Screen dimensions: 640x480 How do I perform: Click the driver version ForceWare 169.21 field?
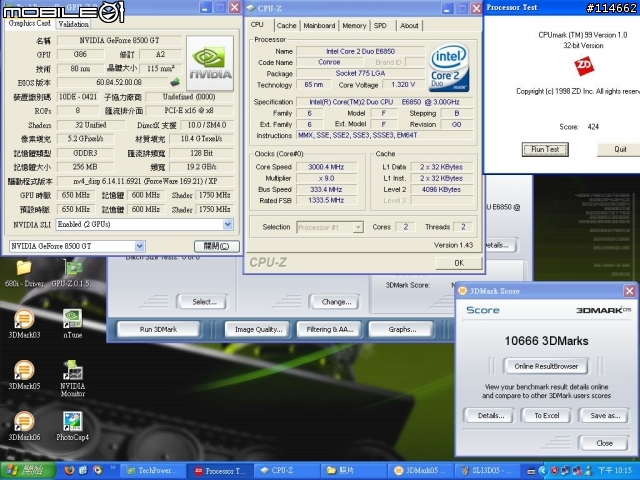(x=145, y=181)
